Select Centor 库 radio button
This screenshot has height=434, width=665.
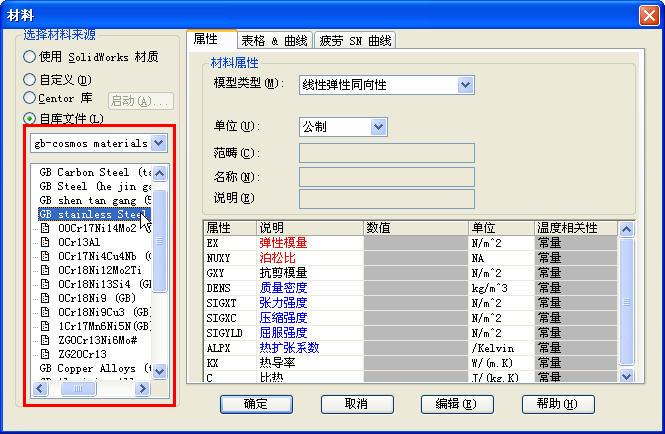29,98
